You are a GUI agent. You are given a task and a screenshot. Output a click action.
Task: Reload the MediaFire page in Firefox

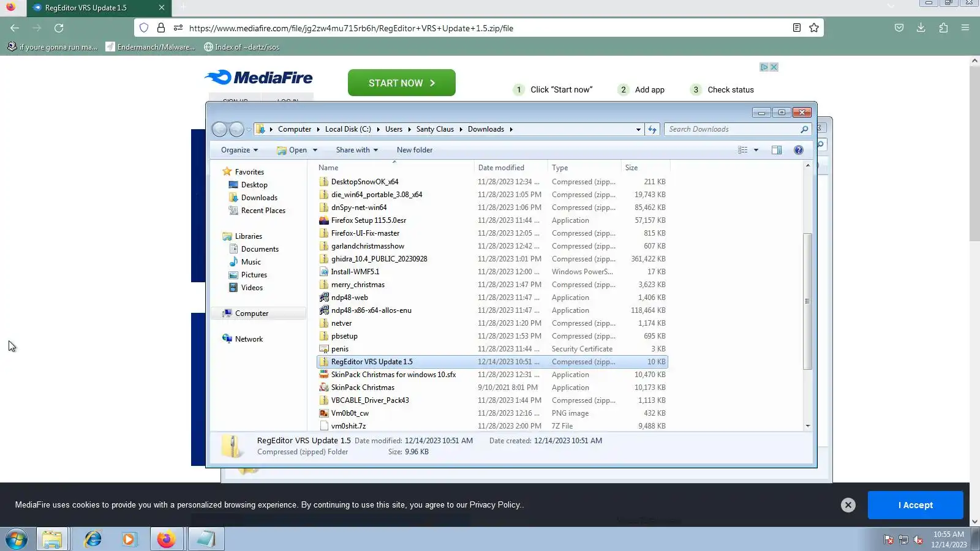(x=59, y=28)
